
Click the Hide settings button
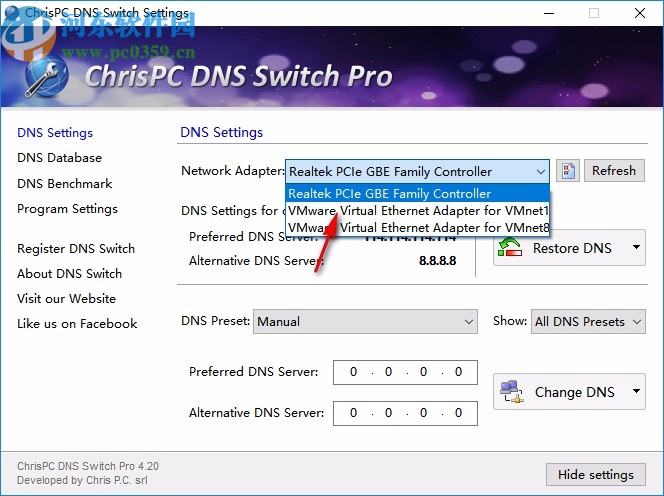pos(596,474)
